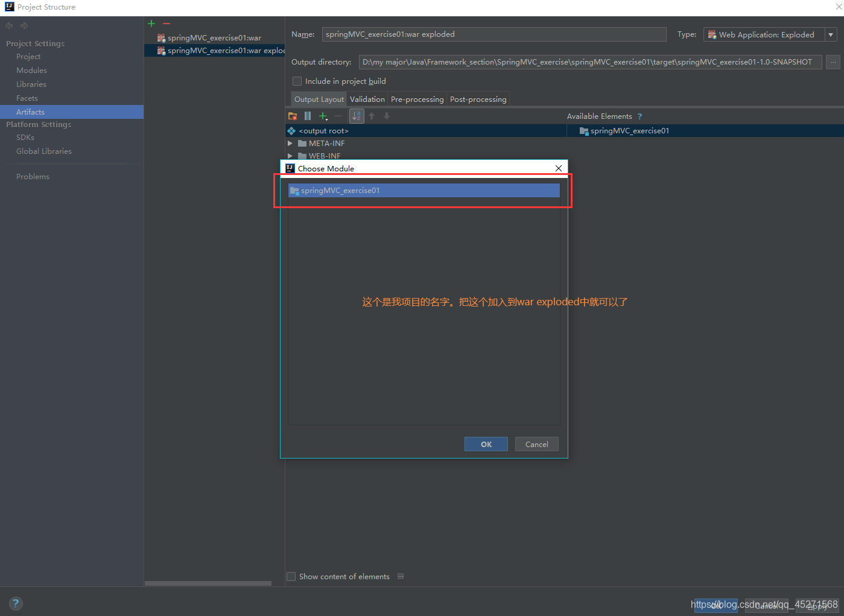The height and width of the screenshot is (616, 844).
Task: Click the Create Archive icon
Action: point(308,116)
